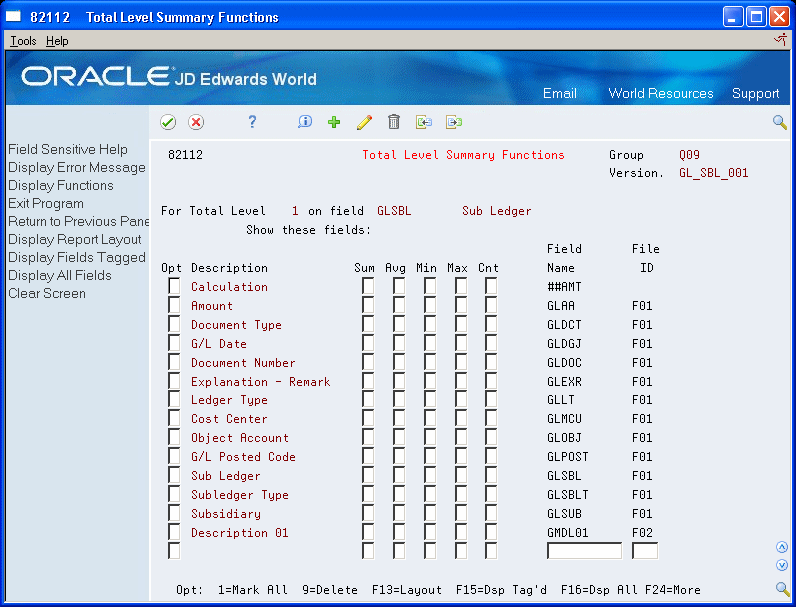
Task: Check Cnt box for Cost Center row
Action: (x=490, y=418)
